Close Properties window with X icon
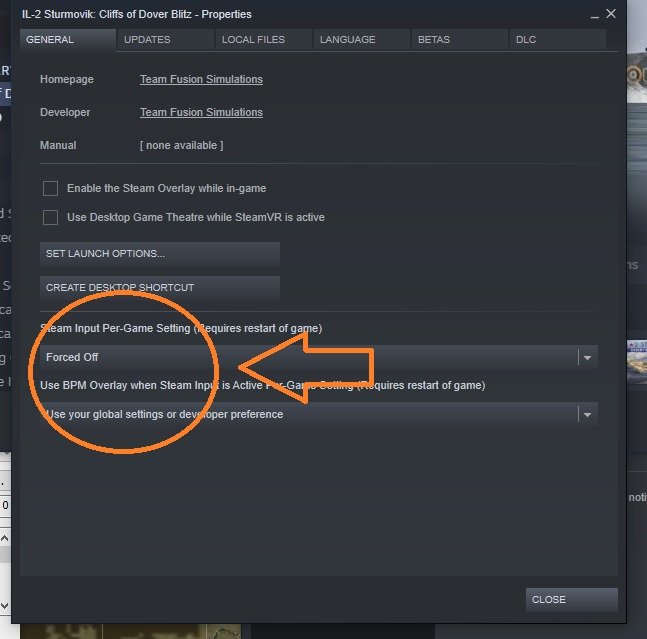647x639 pixels. [611, 14]
